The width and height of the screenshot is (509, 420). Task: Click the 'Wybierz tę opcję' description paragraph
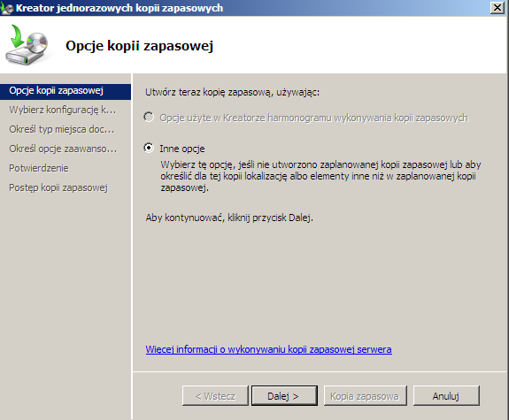[x=320, y=176]
